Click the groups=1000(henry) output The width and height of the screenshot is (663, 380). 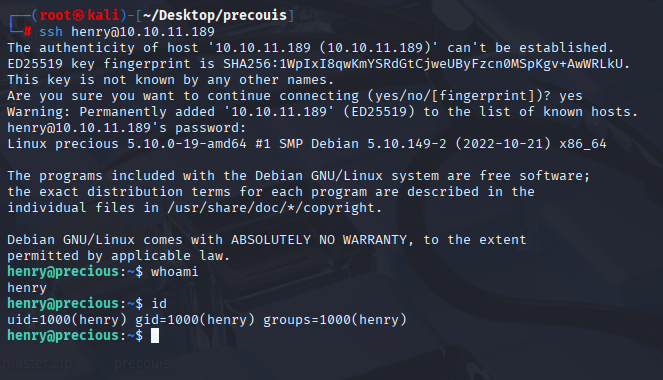(335, 320)
